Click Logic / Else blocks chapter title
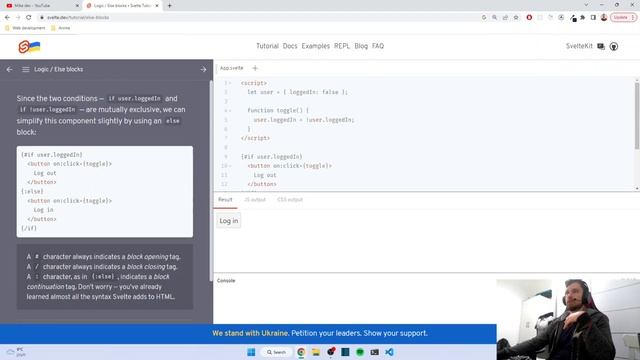This screenshot has width=640, height=360. 58,69
